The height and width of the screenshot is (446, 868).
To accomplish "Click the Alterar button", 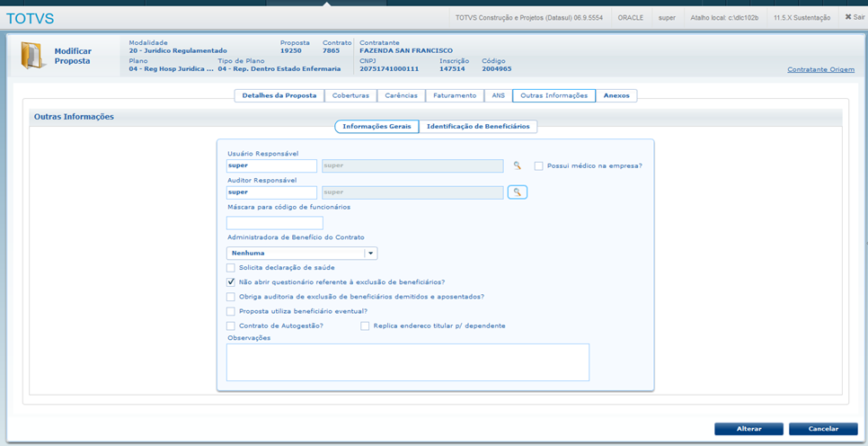I will tap(748, 429).
